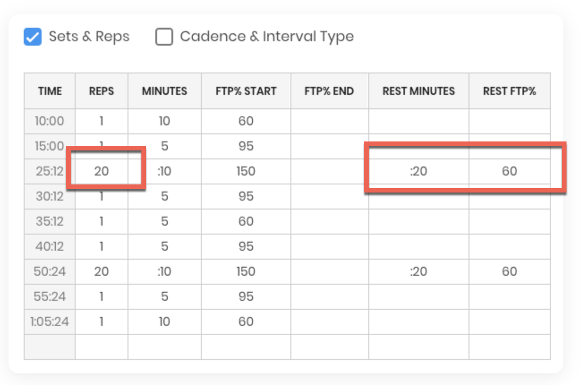Select the MINUTES cell in the 1:05:24 row
588x385 pixels.
(x=165, y=322)
